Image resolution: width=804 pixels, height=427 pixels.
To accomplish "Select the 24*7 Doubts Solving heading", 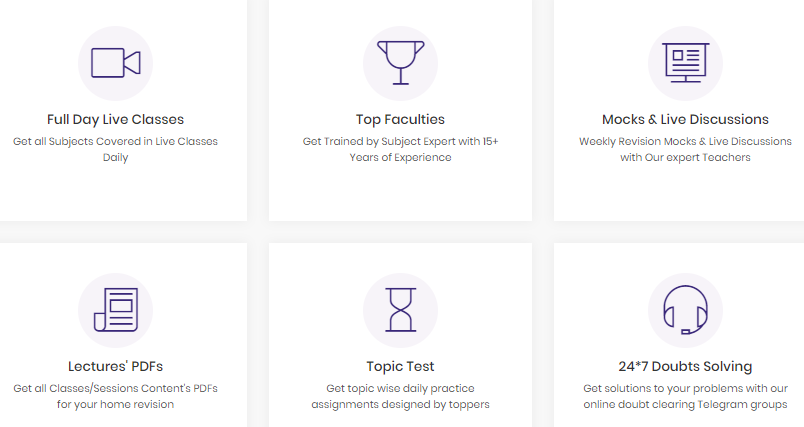I will click(686, 367).
